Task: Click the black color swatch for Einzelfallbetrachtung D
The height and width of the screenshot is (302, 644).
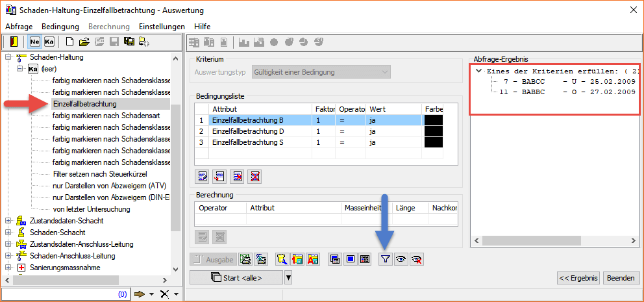Action: coord(432,131)
